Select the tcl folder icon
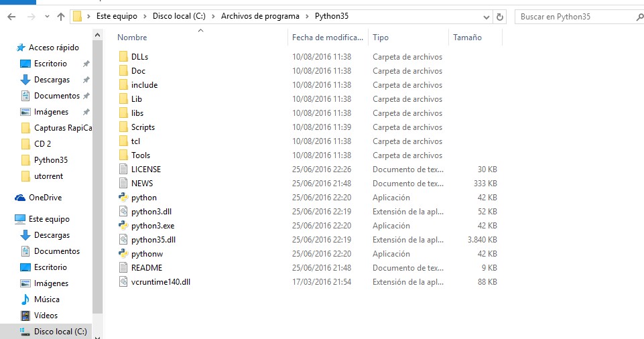 coord(123,141)
